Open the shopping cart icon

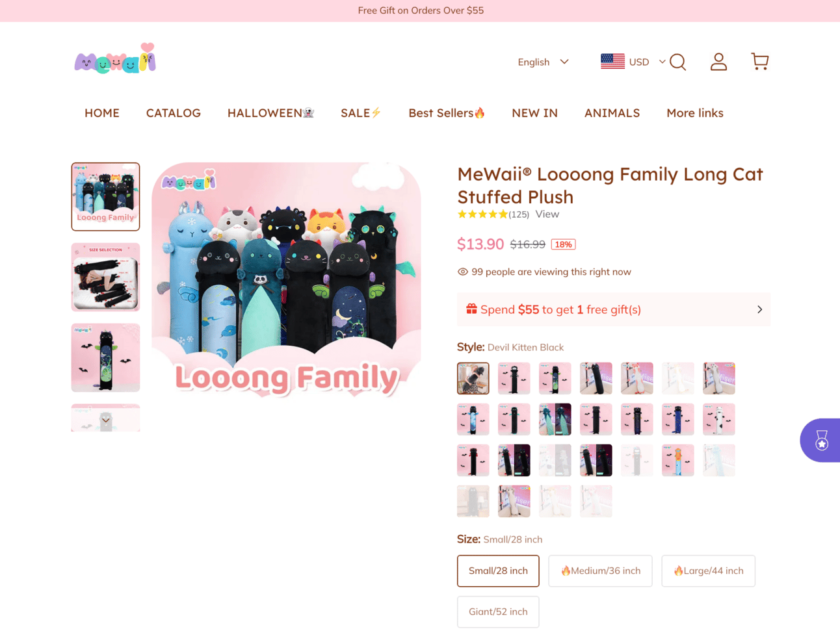pyautogui.click(x=759, y=61)
